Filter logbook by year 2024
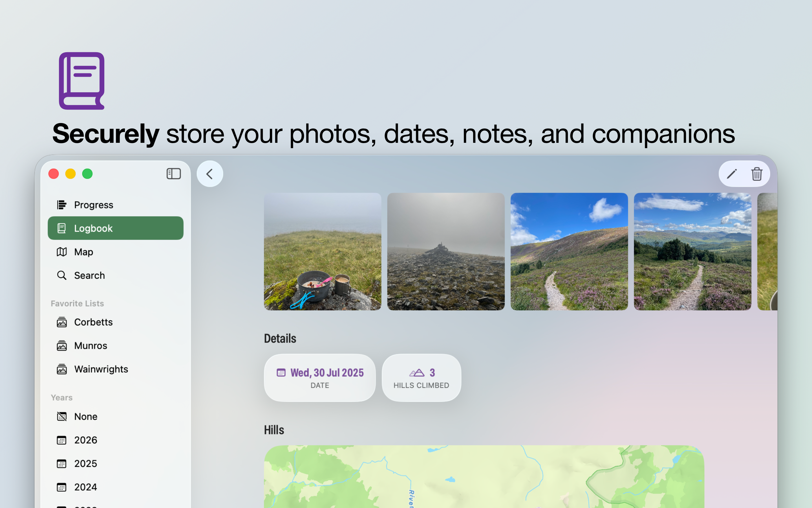The width and height of the screenshot is (812, 508). tap(115, 487)
